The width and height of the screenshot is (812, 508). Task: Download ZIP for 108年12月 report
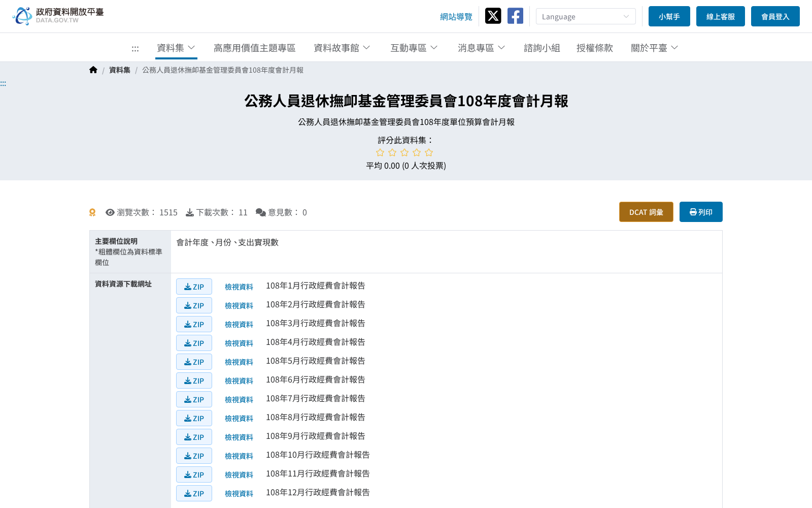point(194,493)
